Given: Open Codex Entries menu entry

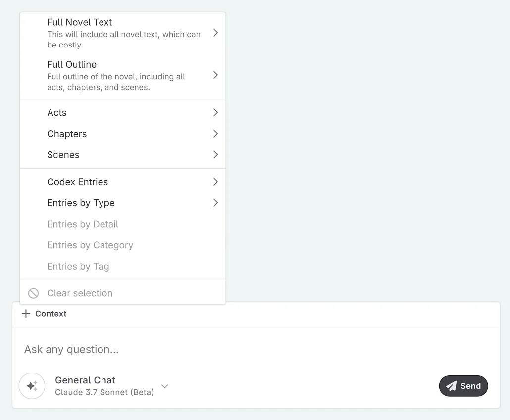Looking at the screenshot, I should (78, 182).
